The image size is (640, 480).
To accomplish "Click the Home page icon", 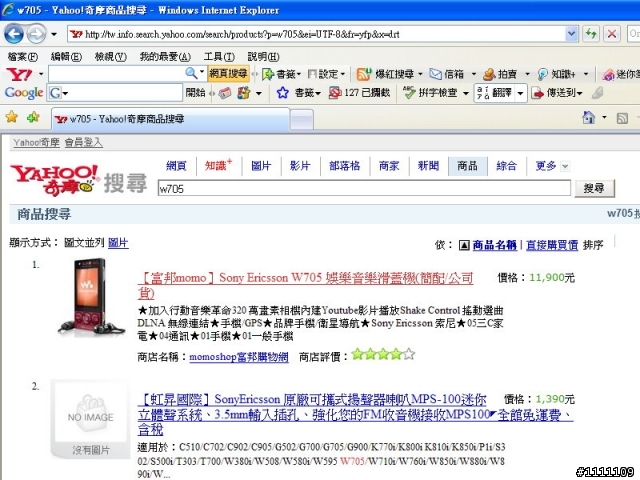I will click(589, 118).
